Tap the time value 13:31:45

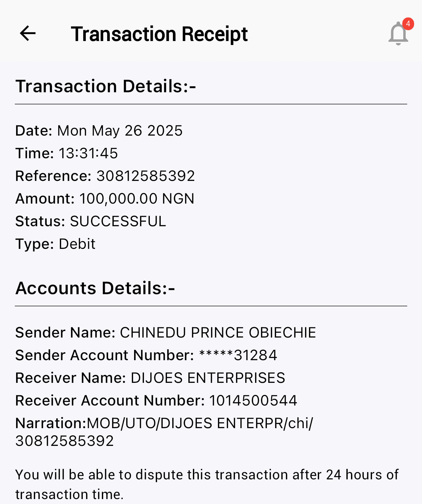click(88, 153)
